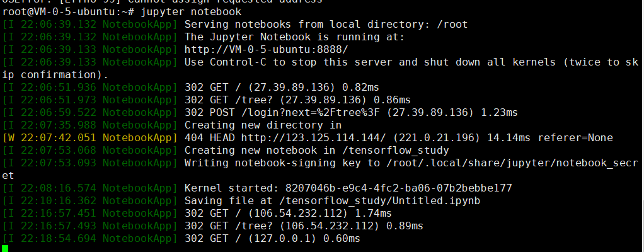Click the '302 GET / (127.0.0.1) 0.60ms' line
Viewport: 644px width, 252px height.
[272, 239]
